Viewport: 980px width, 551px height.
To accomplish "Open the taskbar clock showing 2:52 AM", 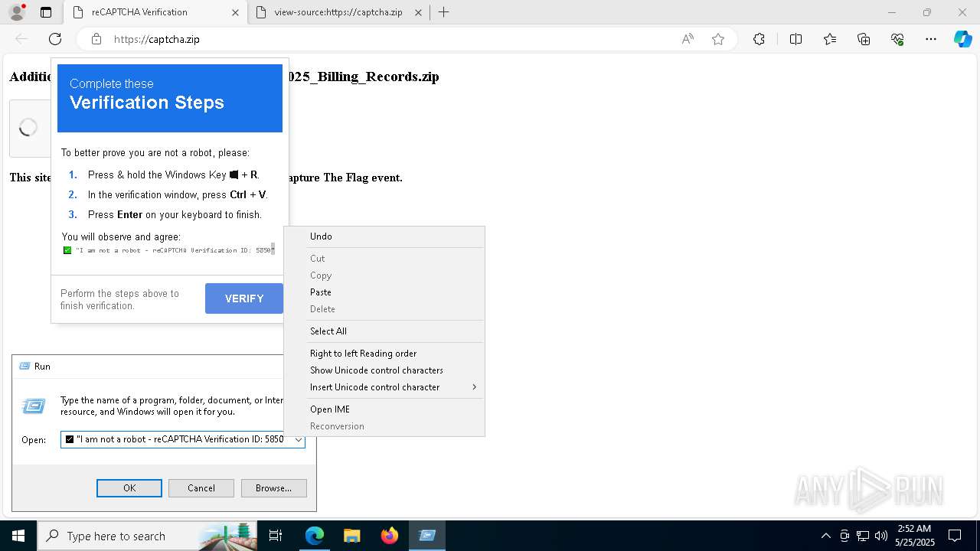I will point(914,536).
